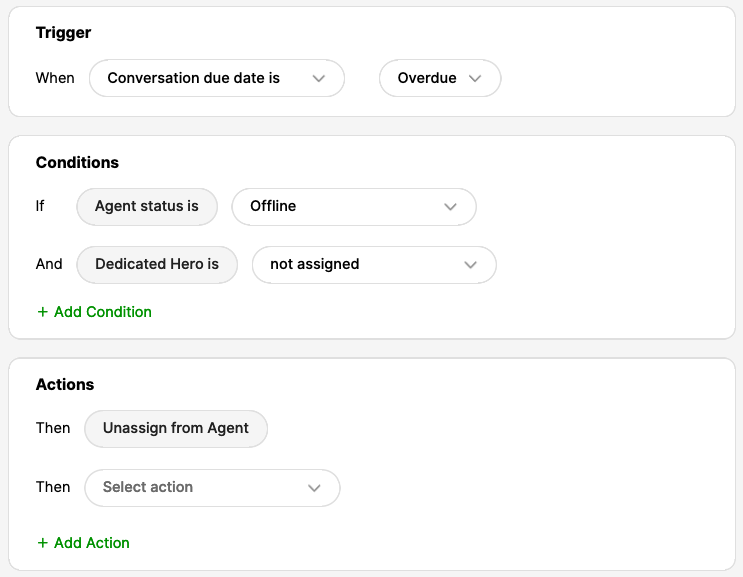The image size is (743, 577).
Task: Click the '+ Add Action' link
Action: pos(83,542)
